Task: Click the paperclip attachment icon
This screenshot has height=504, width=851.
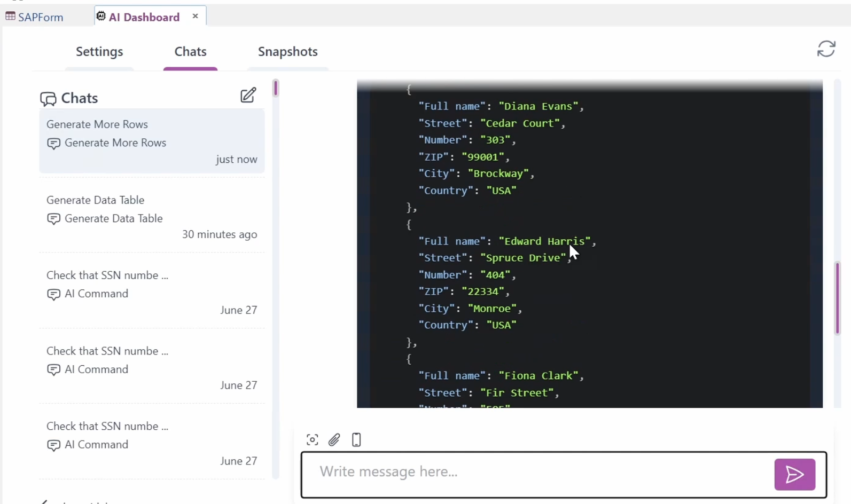Action: coord(334,440)
